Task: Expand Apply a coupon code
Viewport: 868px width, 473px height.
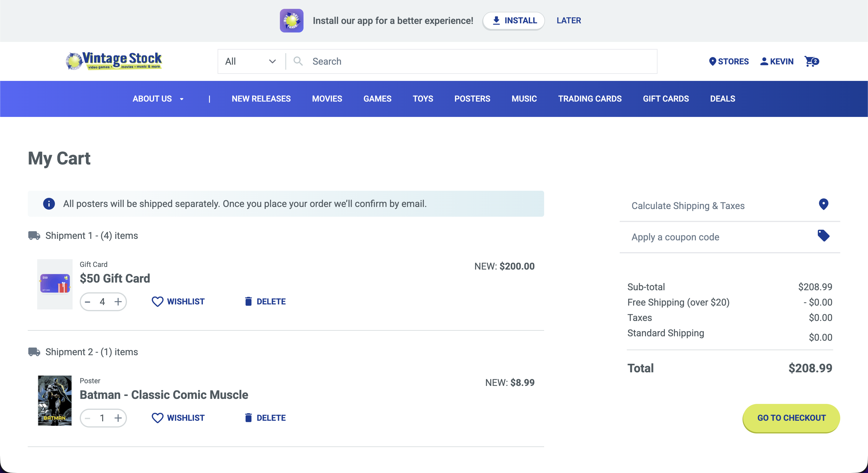Action: [730, 237]
